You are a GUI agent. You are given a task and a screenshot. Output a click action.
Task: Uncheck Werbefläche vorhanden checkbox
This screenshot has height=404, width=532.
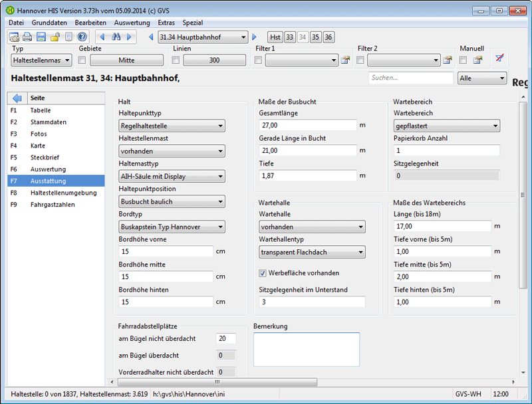[263, 273]
